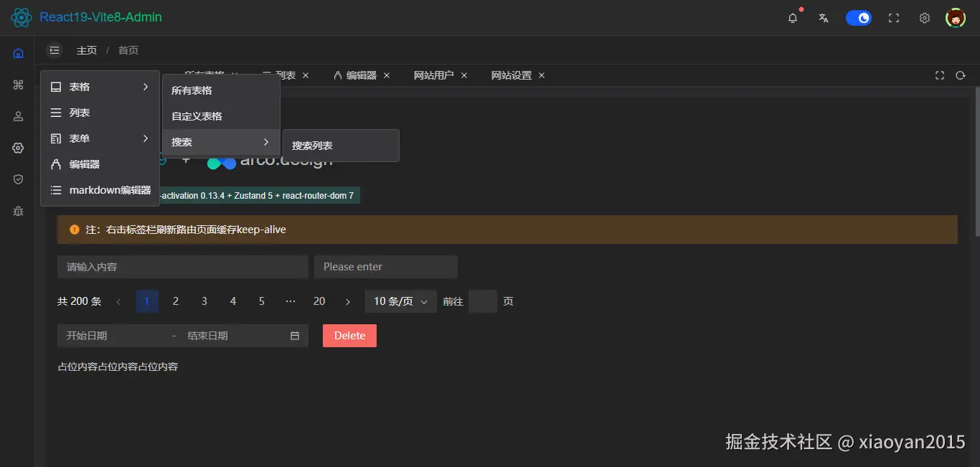Select markdown编辑器 menu item
This screenshot has height=467, width=980.
click(100, 190)
